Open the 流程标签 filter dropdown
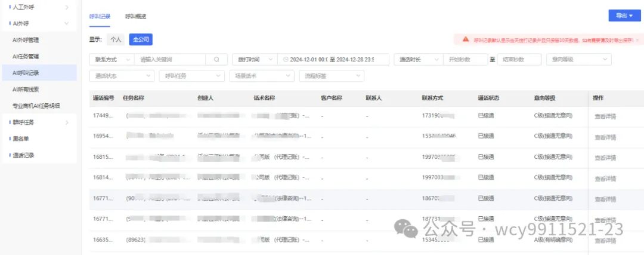This screenshot has width=644, height=255. (x=332, y=76)
